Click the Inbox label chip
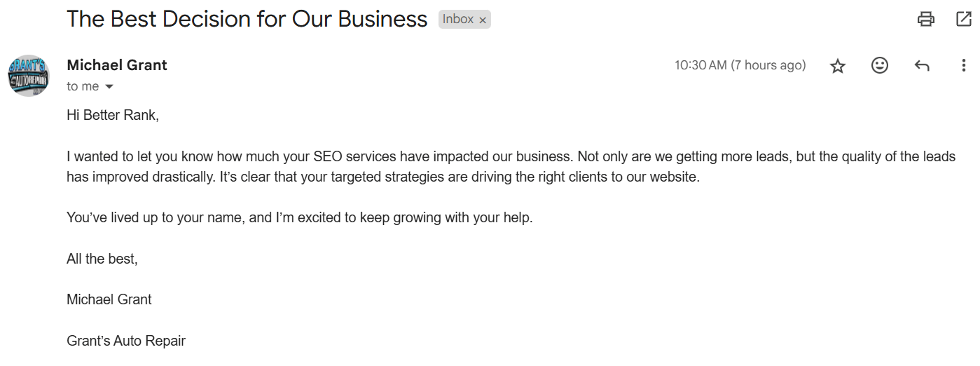Screen dimensions: 980x366 pos(458,20)
